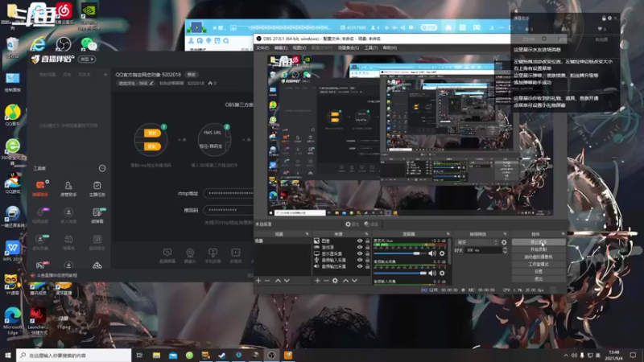Open Windows Start menu
Viewport: 644px width, 362px height.
click(8, 356)
